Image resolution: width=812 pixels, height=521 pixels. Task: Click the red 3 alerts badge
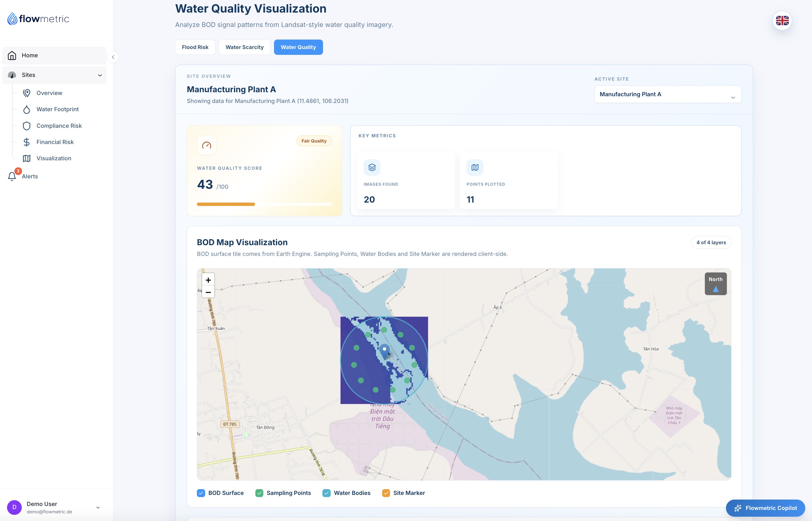[x=18, y=171]
